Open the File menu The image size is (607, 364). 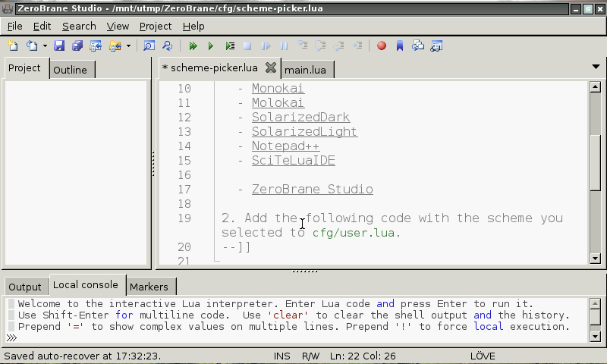14,27
